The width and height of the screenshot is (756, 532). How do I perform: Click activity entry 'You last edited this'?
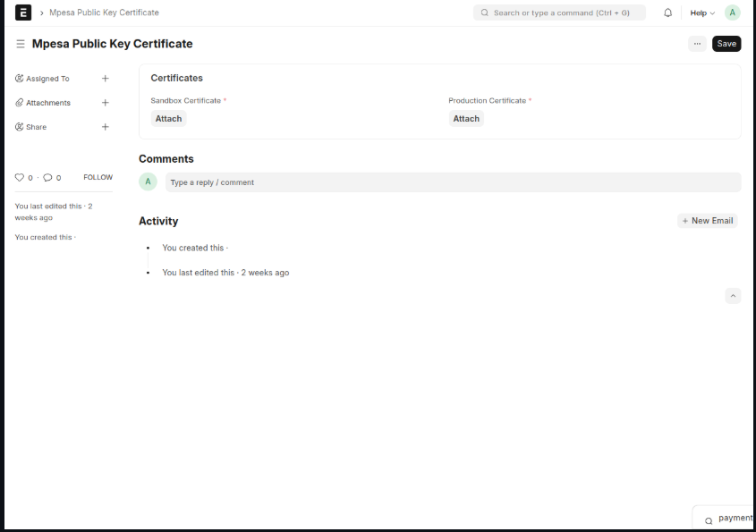pyautogui.click(x=225, y=273)
